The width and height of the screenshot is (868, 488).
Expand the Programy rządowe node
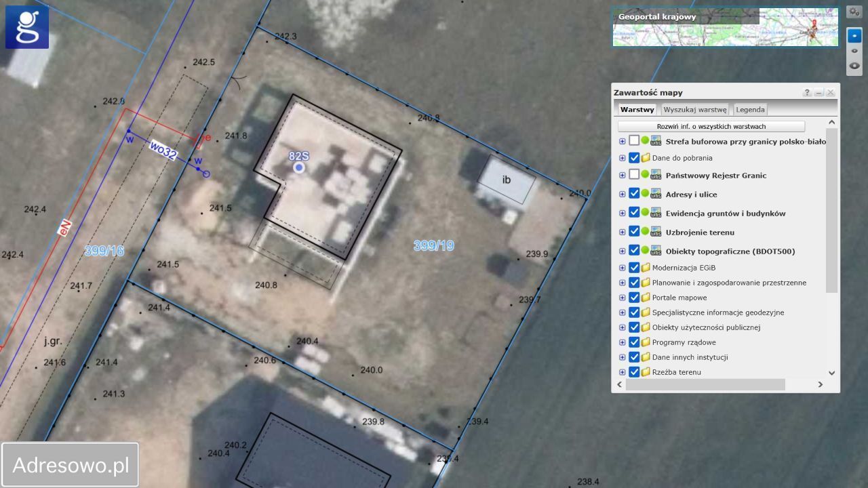point(622,342)
